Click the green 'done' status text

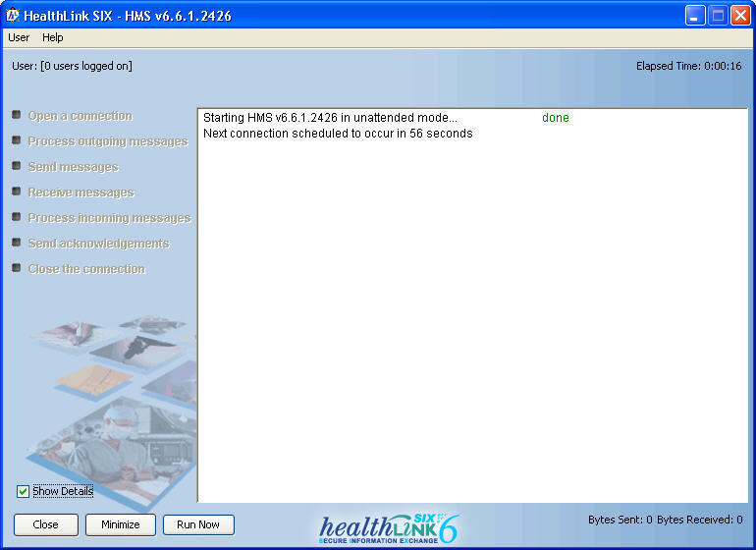(556, 118)
